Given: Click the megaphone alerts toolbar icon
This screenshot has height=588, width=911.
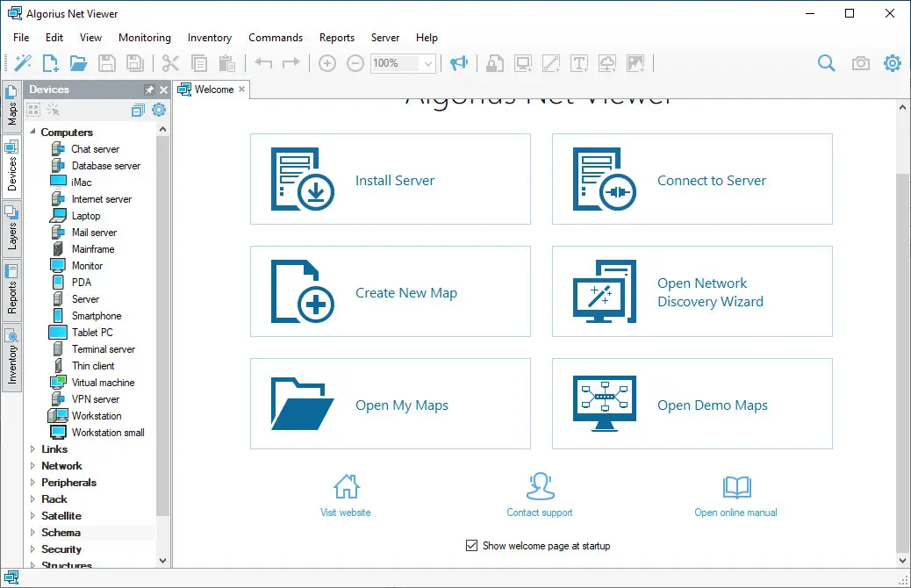Looking at the screenshot, I should tap(458, 63).
